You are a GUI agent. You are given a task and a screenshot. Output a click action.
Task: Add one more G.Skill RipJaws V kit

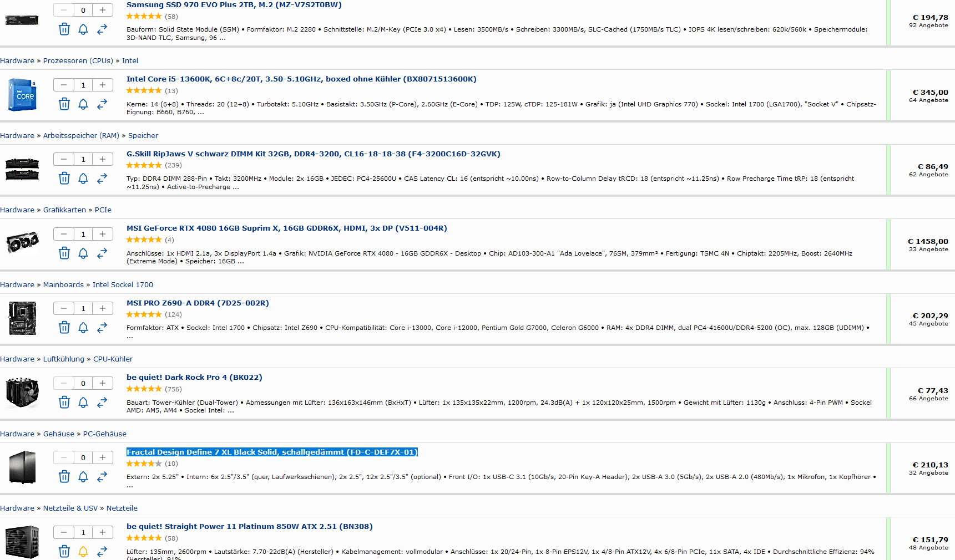click(x=103, y=159)
